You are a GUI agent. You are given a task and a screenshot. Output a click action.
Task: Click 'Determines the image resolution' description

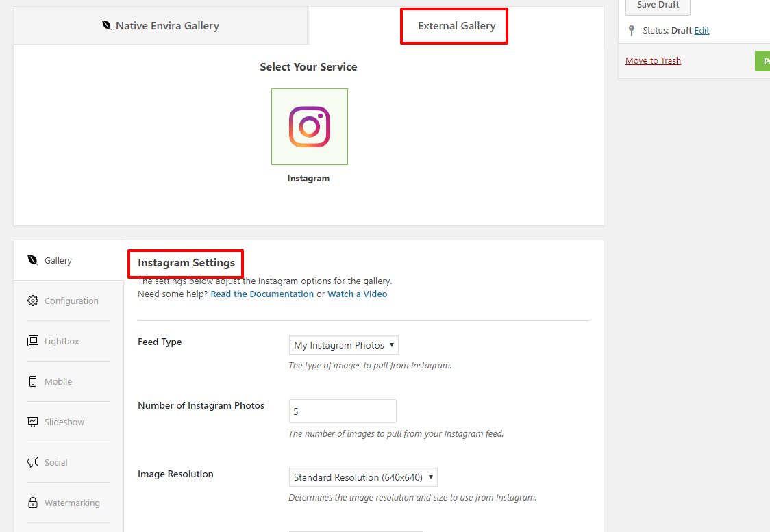click(x=413, y=498)
